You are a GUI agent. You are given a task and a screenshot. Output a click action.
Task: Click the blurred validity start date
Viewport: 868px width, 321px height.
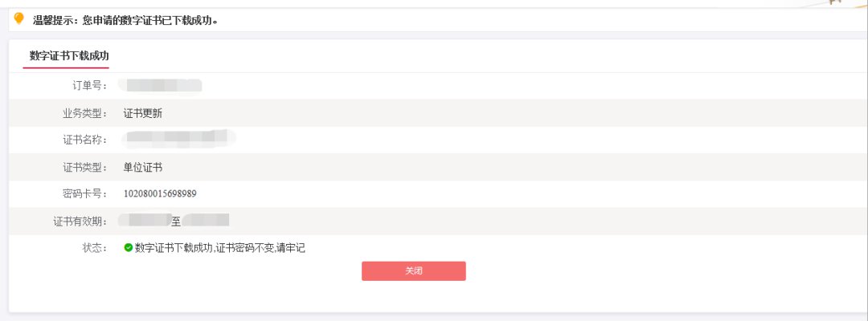[x=145, y=220]
